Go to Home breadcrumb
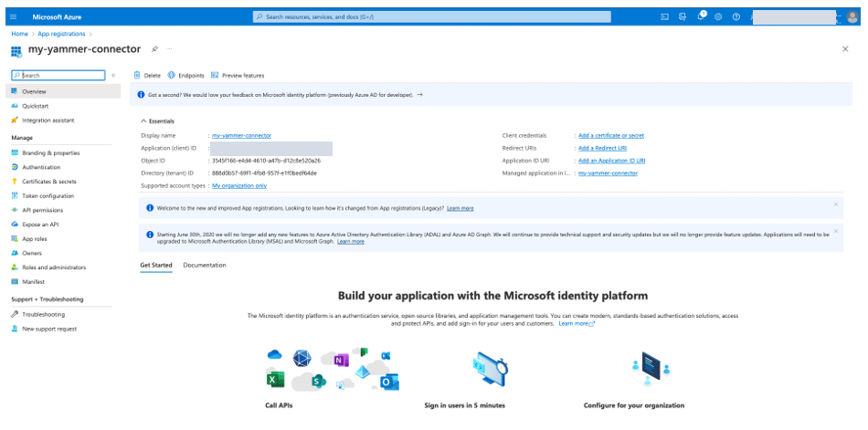 [19, 34]
